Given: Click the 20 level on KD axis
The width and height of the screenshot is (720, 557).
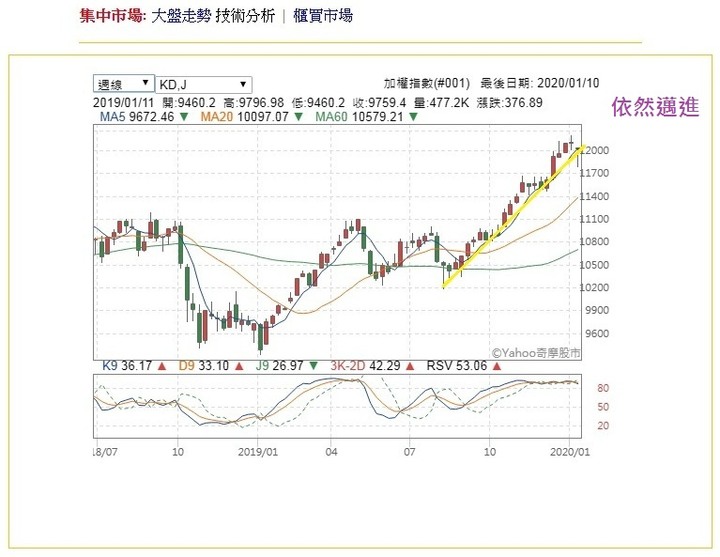Looking at the screenshot, I should point(603,426).
